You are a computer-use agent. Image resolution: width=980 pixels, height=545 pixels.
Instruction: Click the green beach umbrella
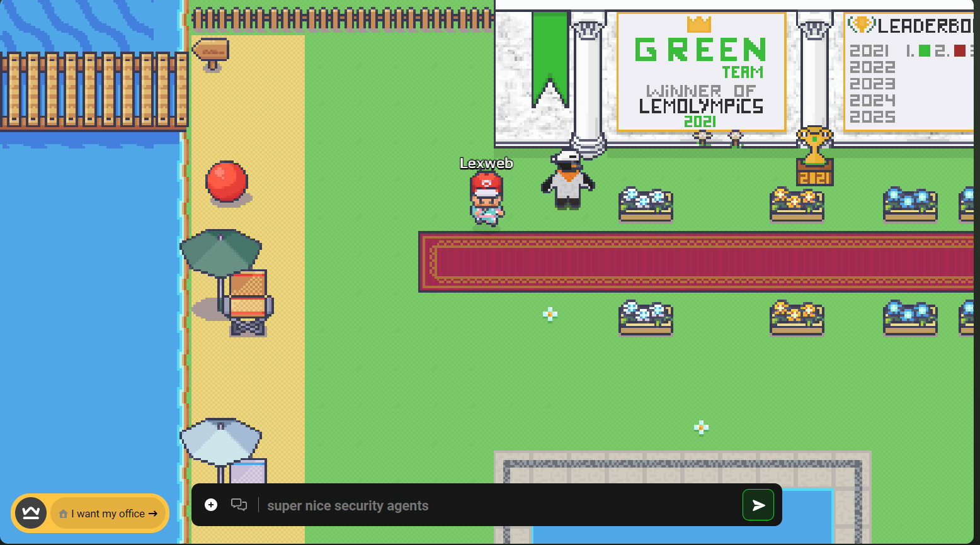point(220,254)
